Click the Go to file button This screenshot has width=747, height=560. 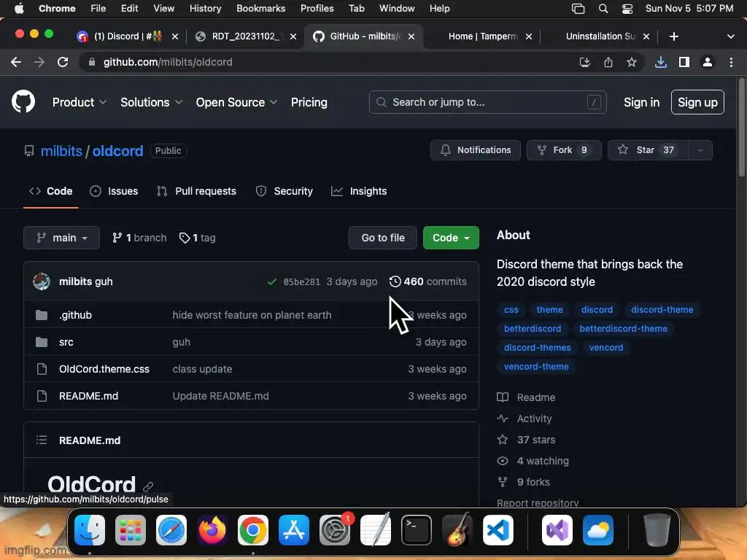(383, 238)
